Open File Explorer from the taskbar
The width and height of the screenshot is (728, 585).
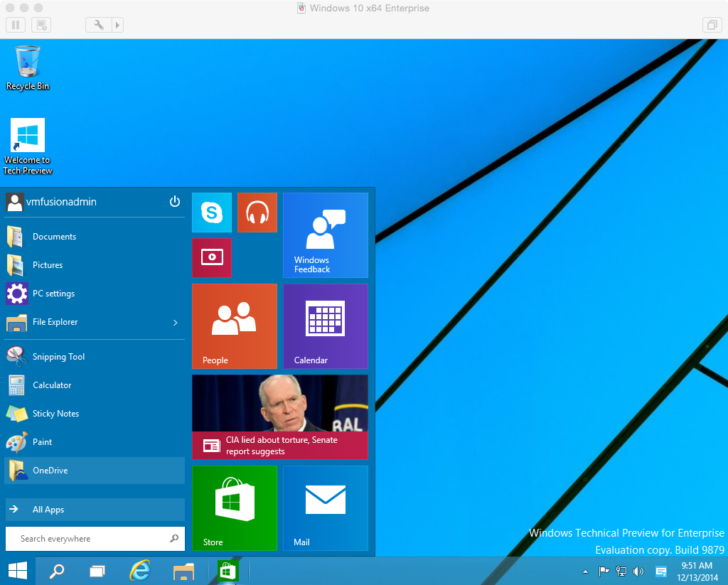(183, 571)
